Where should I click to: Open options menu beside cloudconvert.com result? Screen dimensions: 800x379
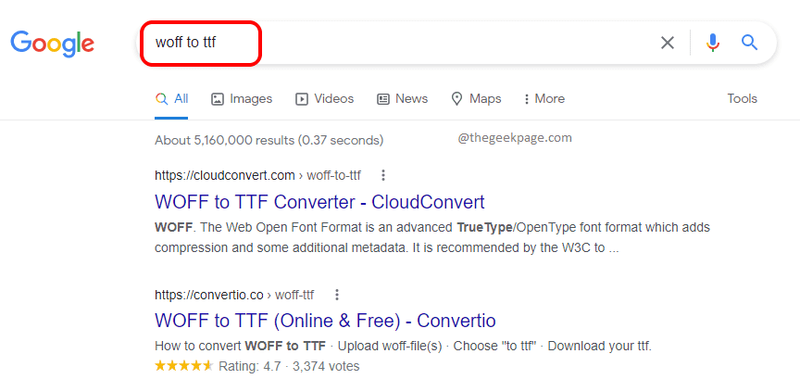point(384,176)
